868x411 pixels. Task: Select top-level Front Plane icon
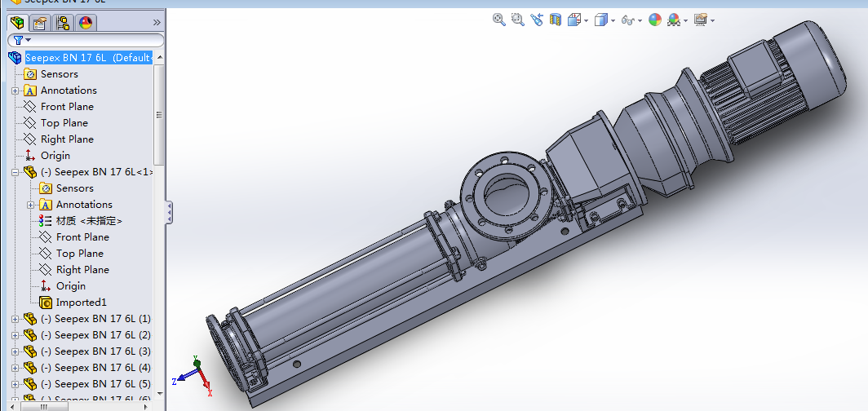[30, 107]
